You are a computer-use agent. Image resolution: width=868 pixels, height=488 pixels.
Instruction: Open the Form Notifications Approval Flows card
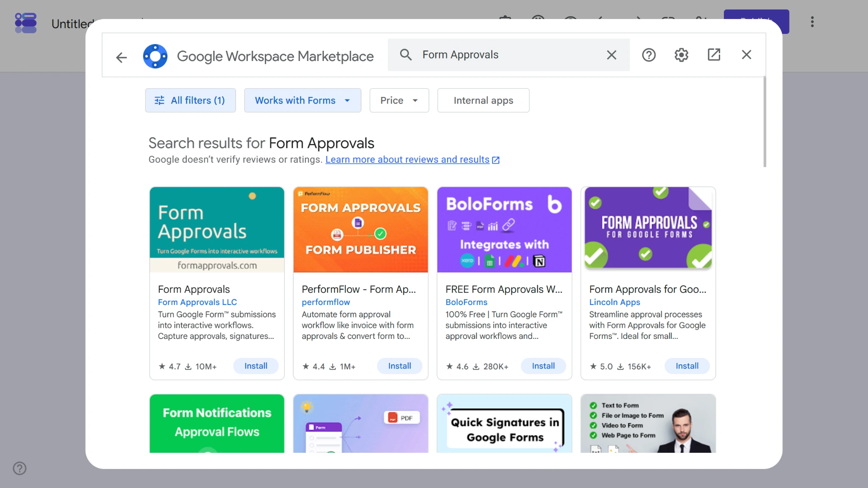217,423
